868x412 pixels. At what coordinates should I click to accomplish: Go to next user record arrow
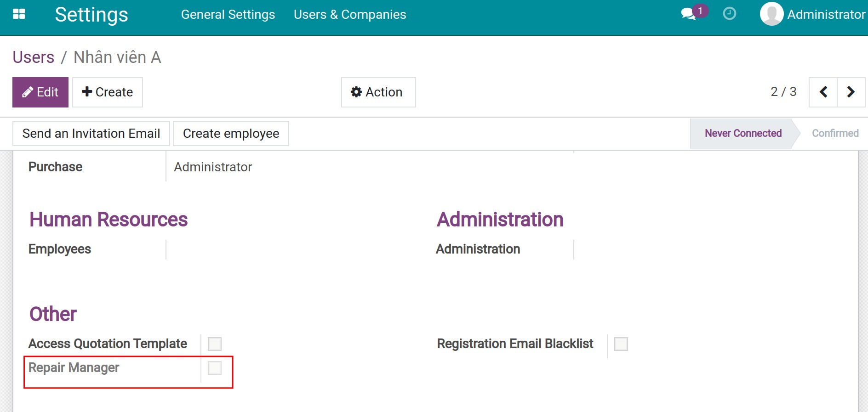coord(851,92)
